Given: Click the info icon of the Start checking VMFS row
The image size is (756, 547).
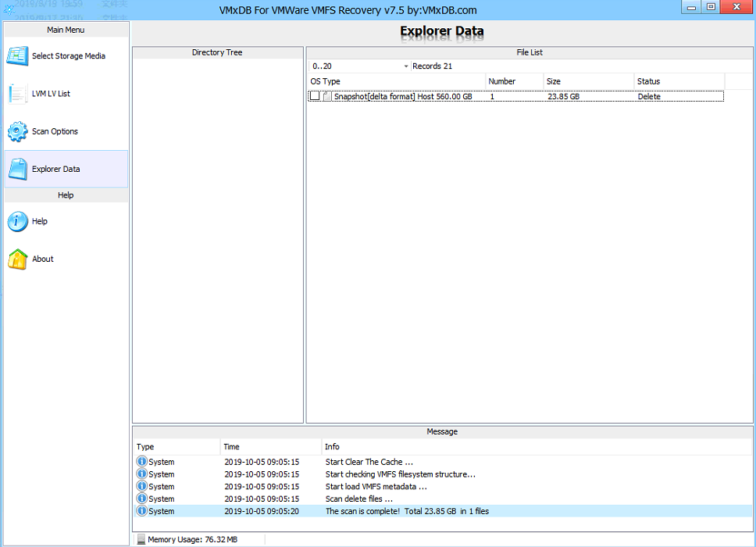Looking at the screenshot, I should (x=142, y=474).
